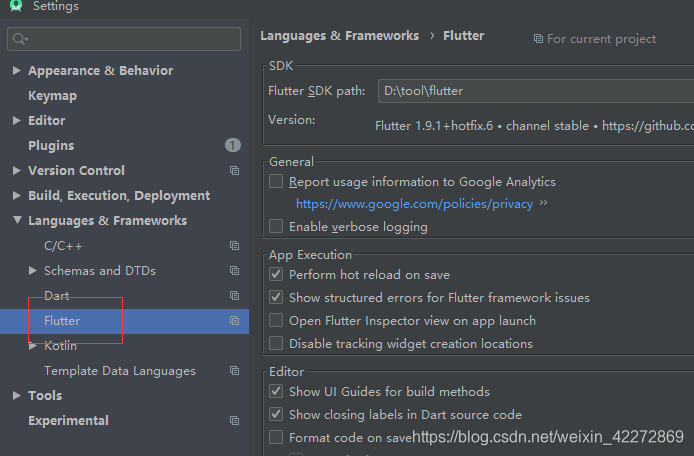Enable Report usage information to Google Analytics

[x=276, y=181]
